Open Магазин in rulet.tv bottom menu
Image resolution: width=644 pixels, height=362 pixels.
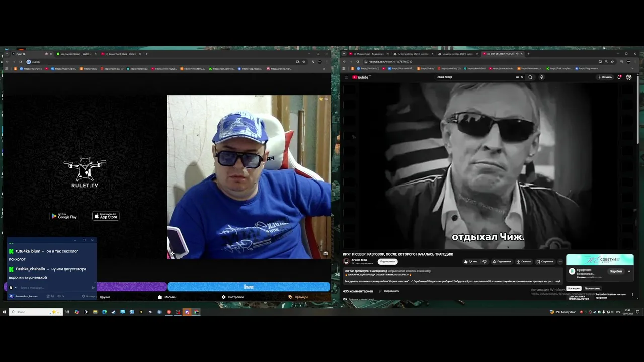coord(167,297)
